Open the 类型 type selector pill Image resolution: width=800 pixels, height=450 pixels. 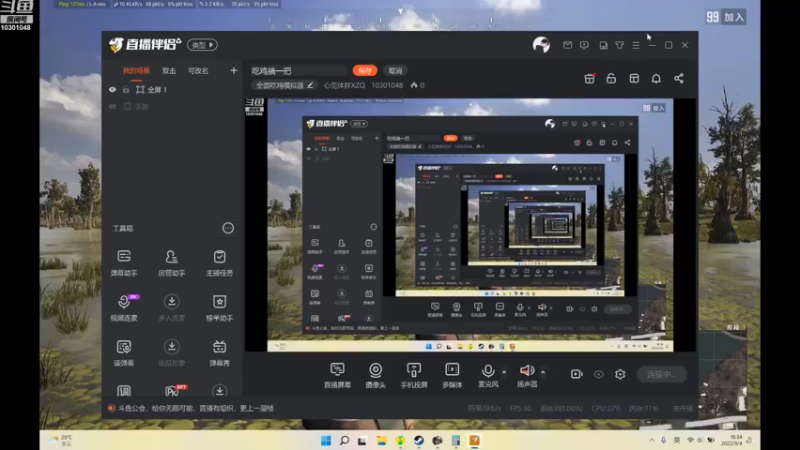pyautogui.click(x=203, y=45)
